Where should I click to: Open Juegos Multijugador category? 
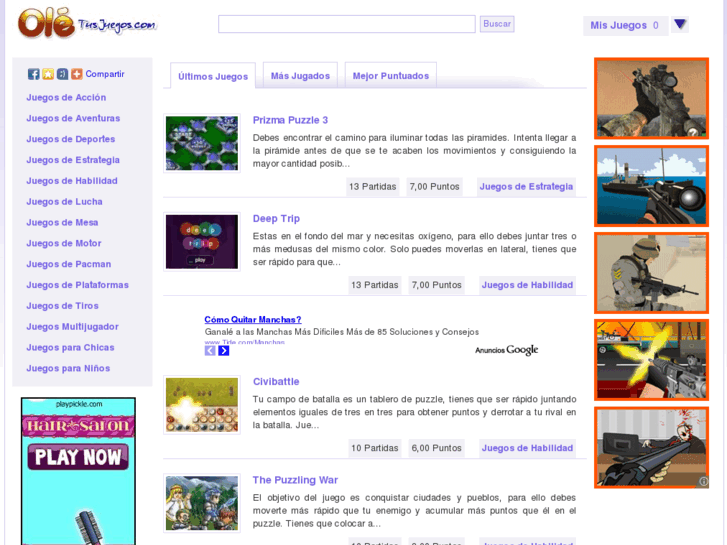(x=72, y=327)
